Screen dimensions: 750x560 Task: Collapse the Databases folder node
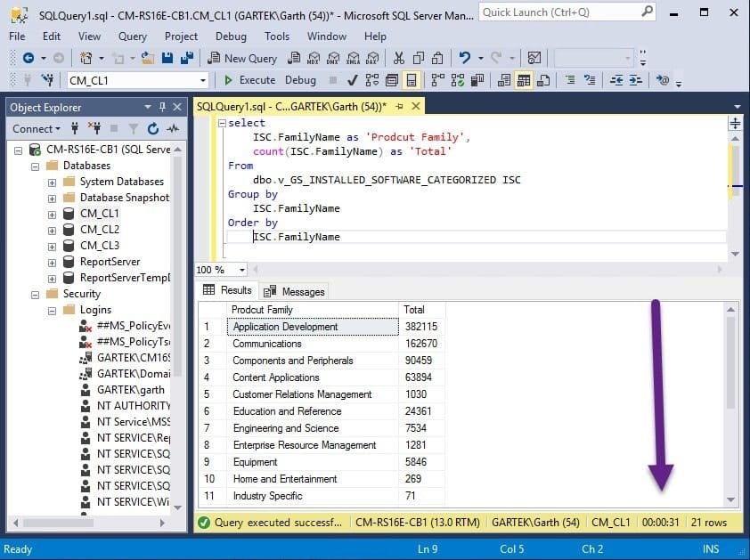point(35,166)
